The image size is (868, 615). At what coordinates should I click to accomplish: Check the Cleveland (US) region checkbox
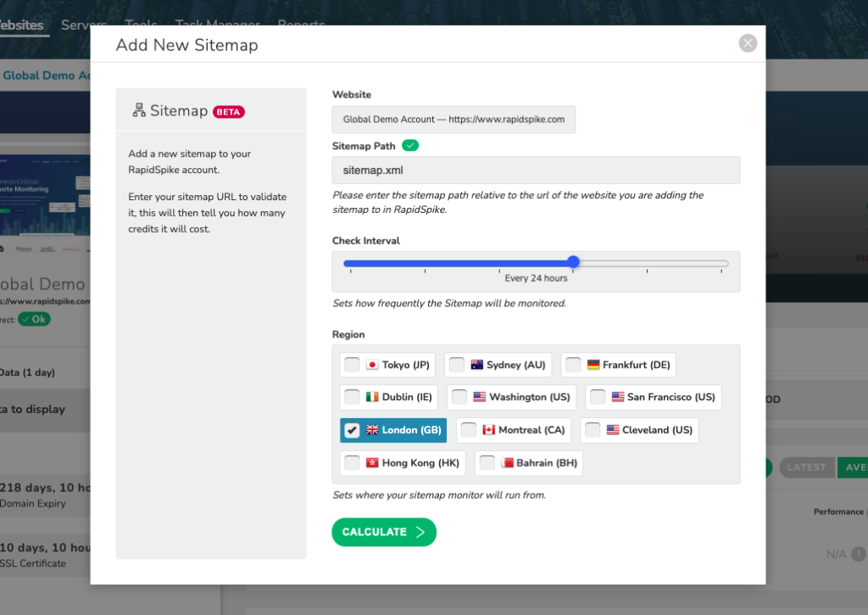click(x=593, y=430)
